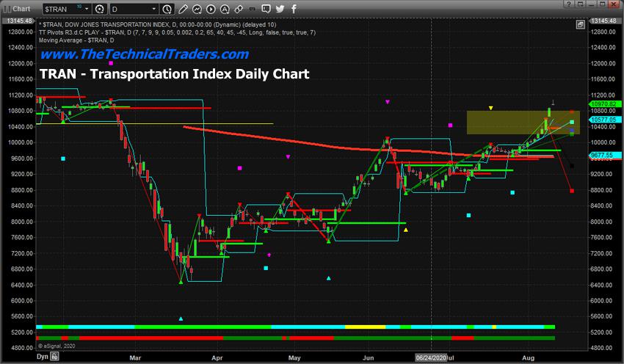Click the Moving Average - $TRAN study label
The width and height of the screenshot is (624, 364).
coord(76,40)
